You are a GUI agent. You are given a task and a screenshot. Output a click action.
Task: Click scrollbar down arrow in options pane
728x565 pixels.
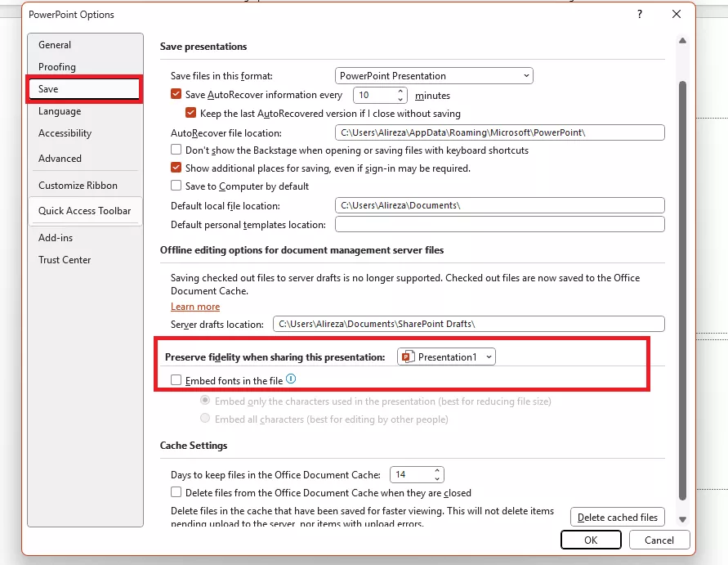pos(682,519)
